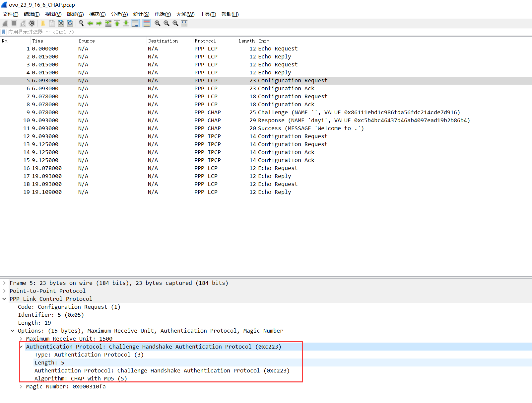Collapse the PPP Link Control Protocol node
Screen dimensions: 532x403
click(x=4, y=299)
